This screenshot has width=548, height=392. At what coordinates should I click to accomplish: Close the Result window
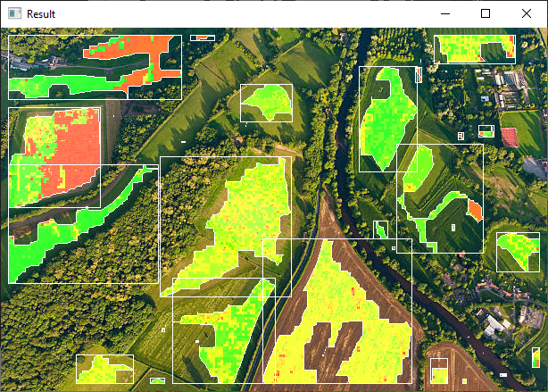pyautogui.click(x=526, y=13)
